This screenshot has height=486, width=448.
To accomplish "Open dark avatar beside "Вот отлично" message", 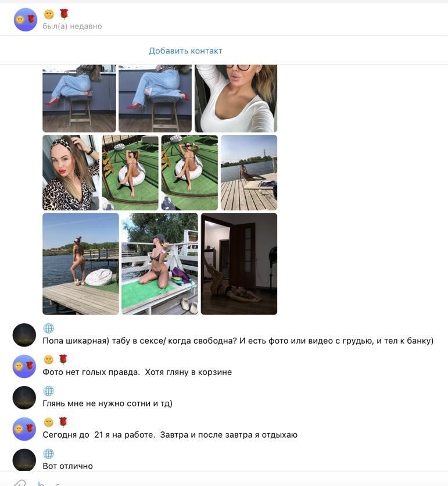I will [x=24, y=460].
